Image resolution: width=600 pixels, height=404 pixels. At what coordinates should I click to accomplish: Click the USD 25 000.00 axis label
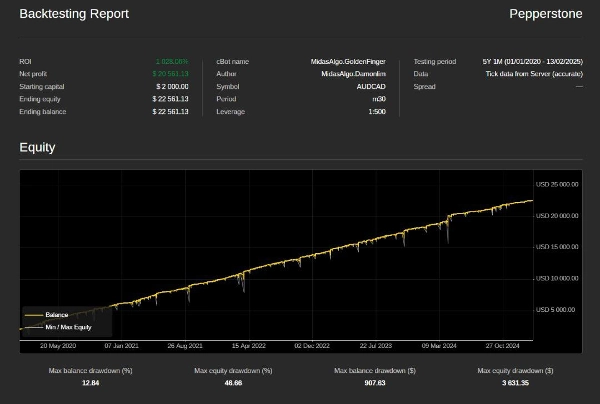[557, 185]
